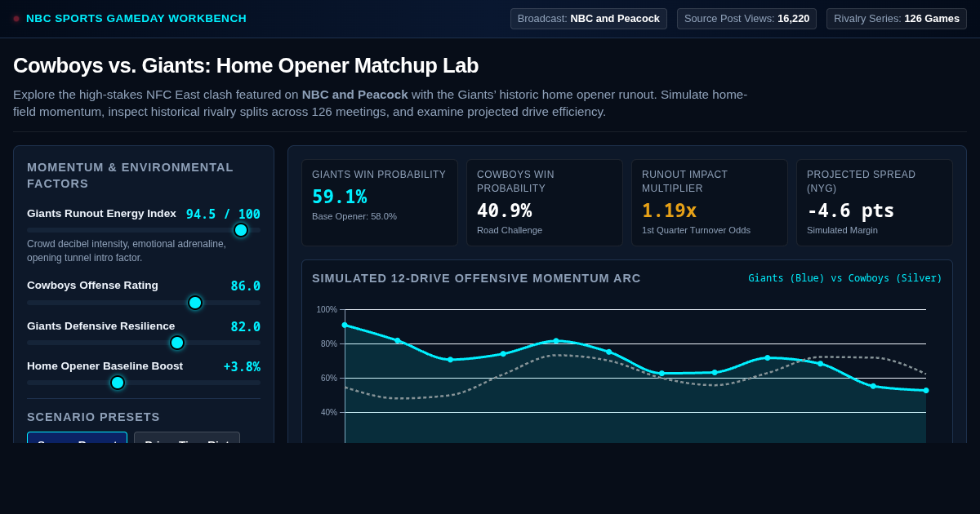
Task: Click the Simulated Margin caption
Action: (842, 230)
